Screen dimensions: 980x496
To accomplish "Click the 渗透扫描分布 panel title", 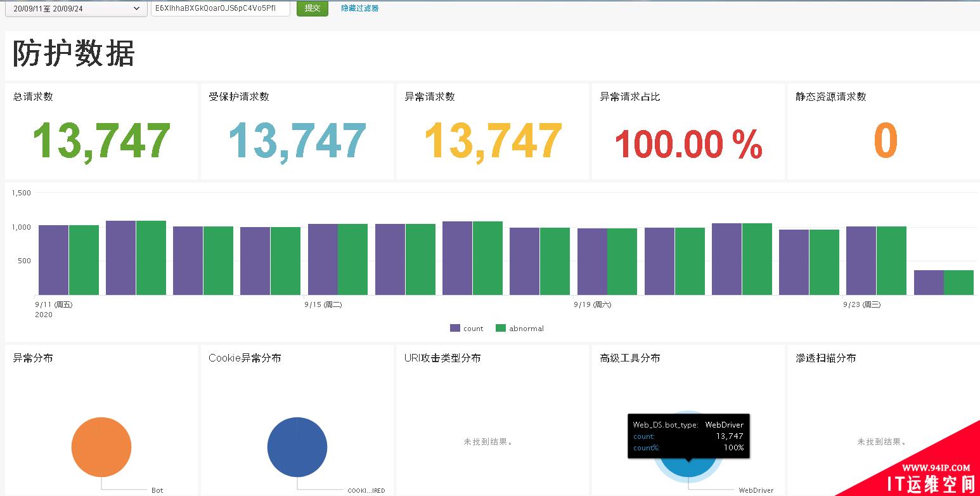I will [x=826, y=358].
